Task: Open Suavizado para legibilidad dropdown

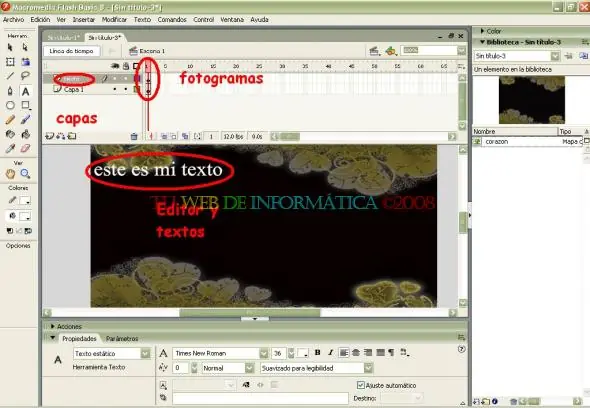Action: pyautogui.click(x=369, y=368)
